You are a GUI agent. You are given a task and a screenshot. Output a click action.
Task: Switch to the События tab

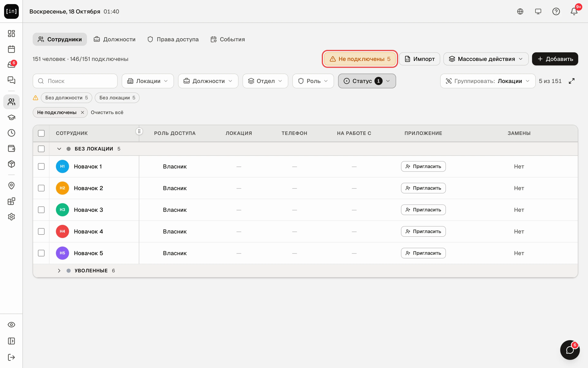pos(228,39)
